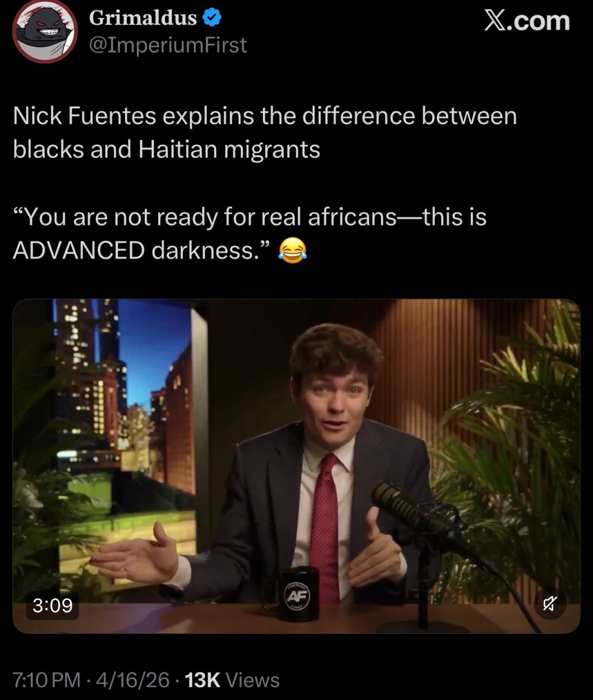Screen dimensions: 593x700
Task: Click the "Haitian migrants" words in the tweet
Action: 229,150
